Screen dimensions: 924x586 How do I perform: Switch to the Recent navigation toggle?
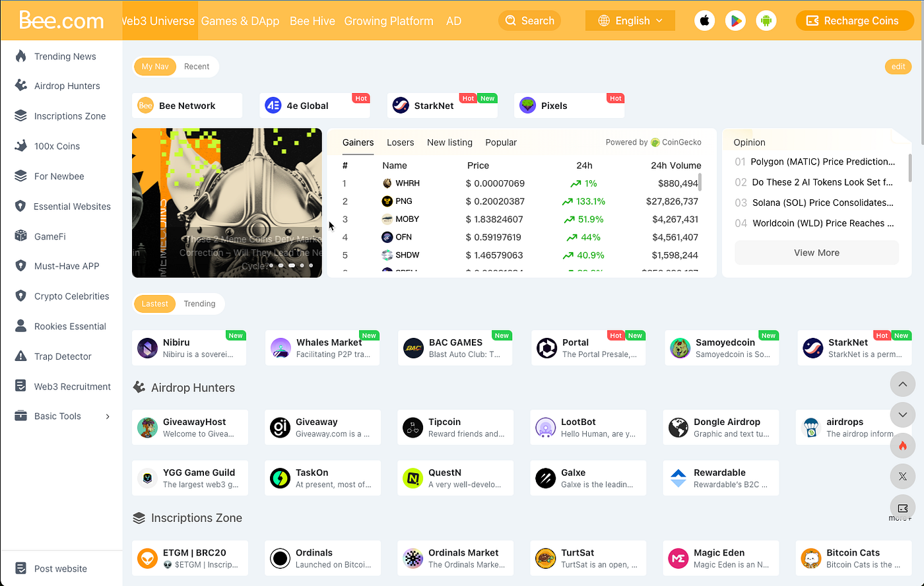pyautogui.click(x=197, y=66)
